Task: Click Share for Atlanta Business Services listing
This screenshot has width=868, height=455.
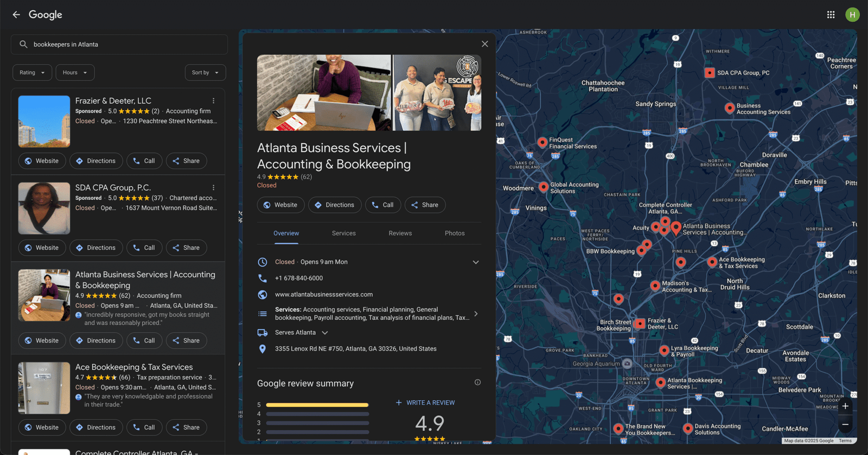Action: (x=187, y=340)
